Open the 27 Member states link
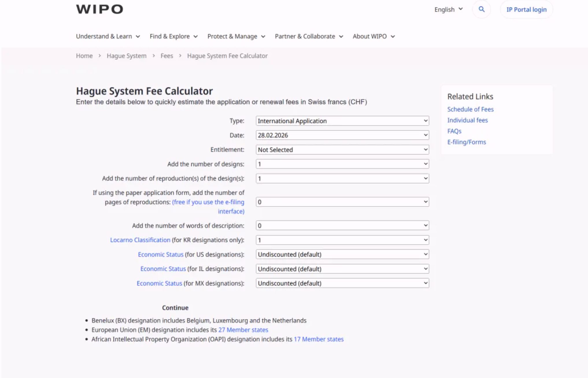 (243, 330)
